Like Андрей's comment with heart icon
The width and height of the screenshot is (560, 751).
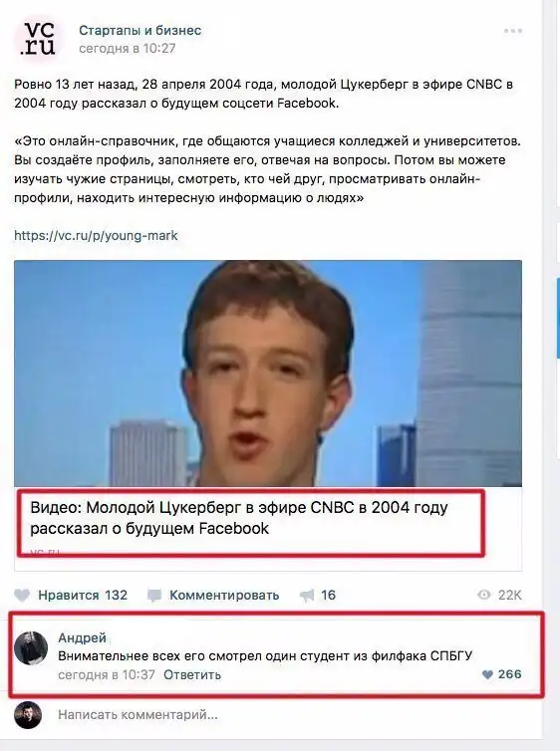pyautogui.click(x=487, y=674)
